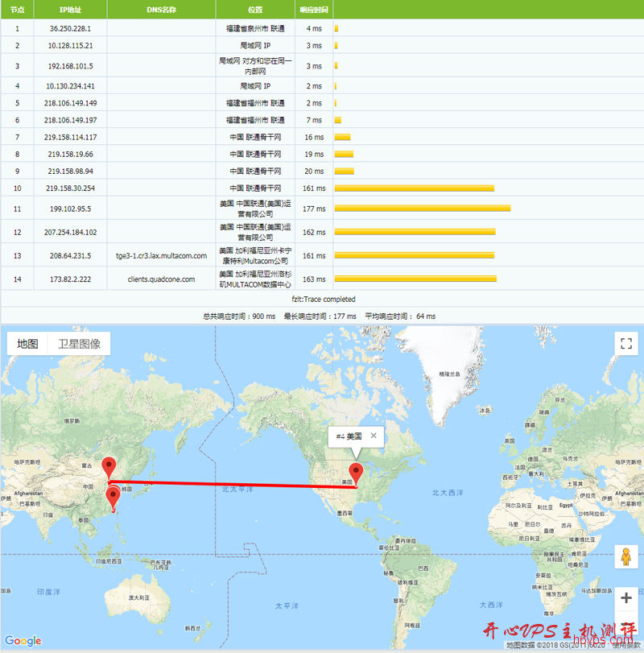This screenshot has width=644, height=653.
Task: Select the 地图 map tab
Action: (x=27, y=342)
